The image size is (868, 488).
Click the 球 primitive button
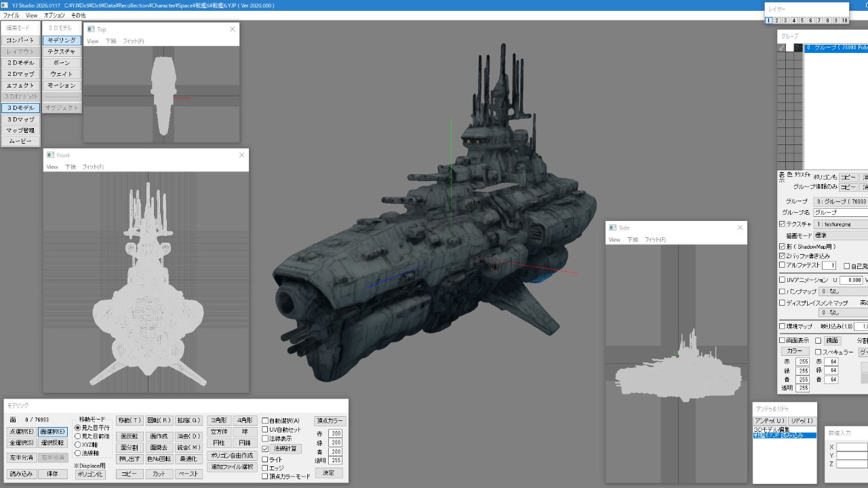coord(244,432)
